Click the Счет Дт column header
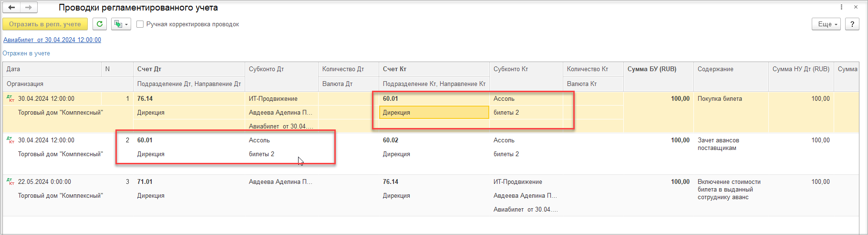Screen dimensions: 868x235 pyautogui.click(x=149, y=69)
